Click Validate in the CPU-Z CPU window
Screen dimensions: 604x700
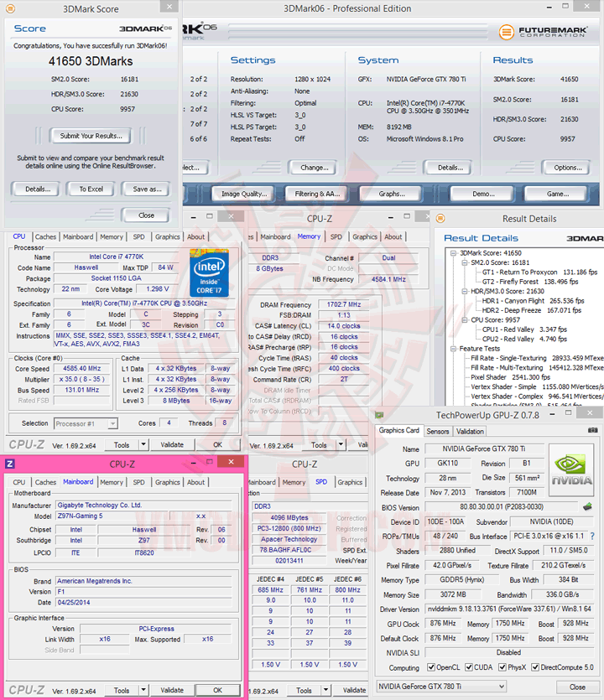coord(172,444)
